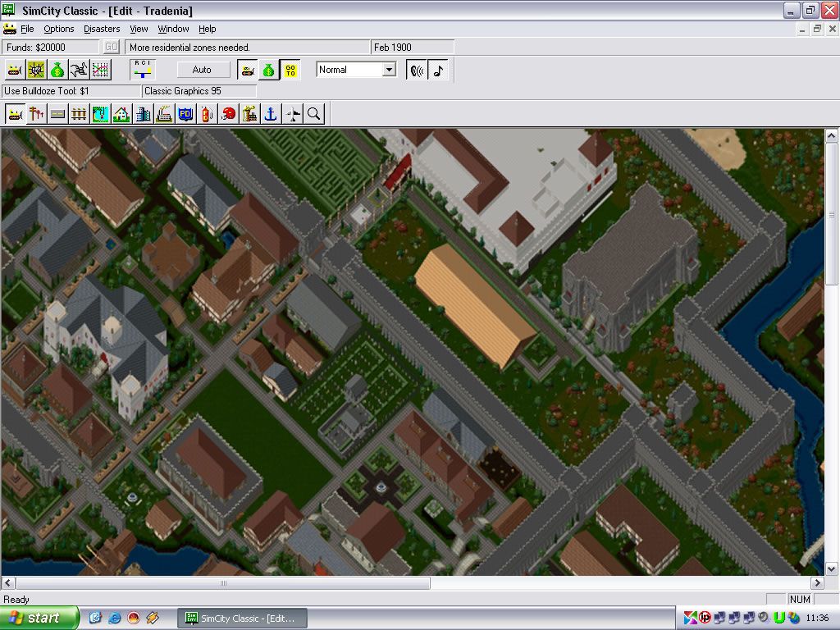
Task: Choose the Seaport anchor tool
Action: (x=271, y=114)
